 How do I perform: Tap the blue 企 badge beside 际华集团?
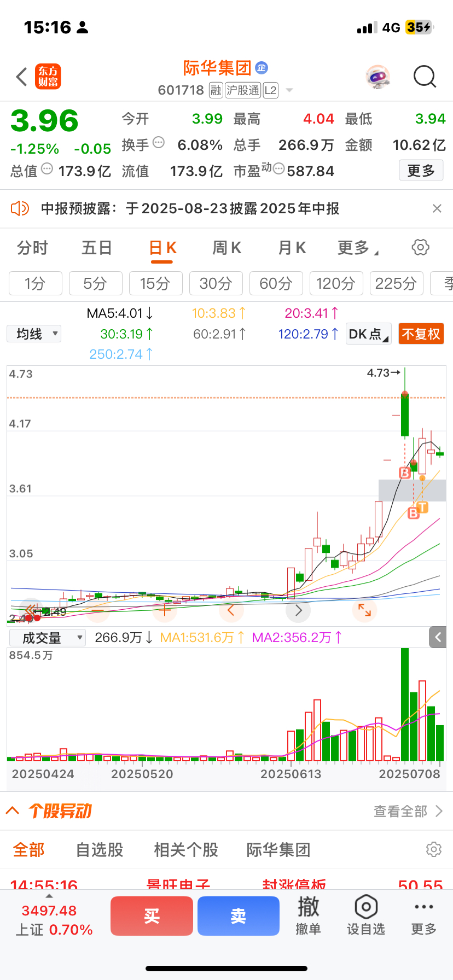tap(262, 68)
